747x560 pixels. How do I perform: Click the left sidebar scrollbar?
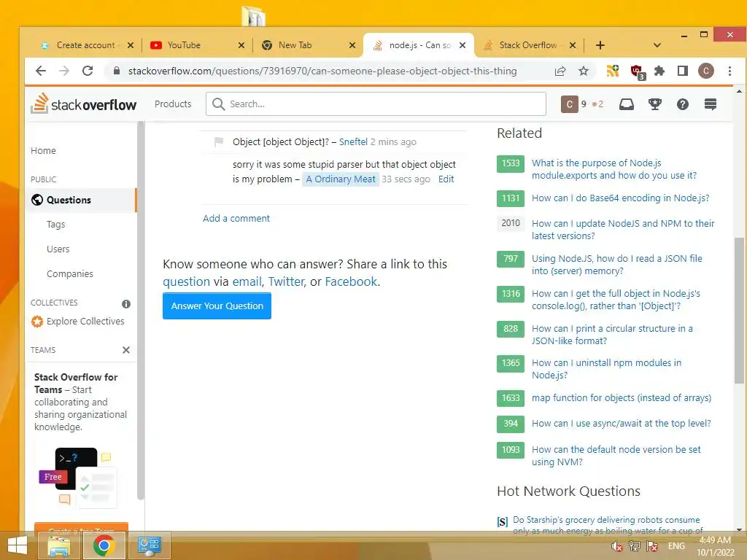tap(141, 309)
